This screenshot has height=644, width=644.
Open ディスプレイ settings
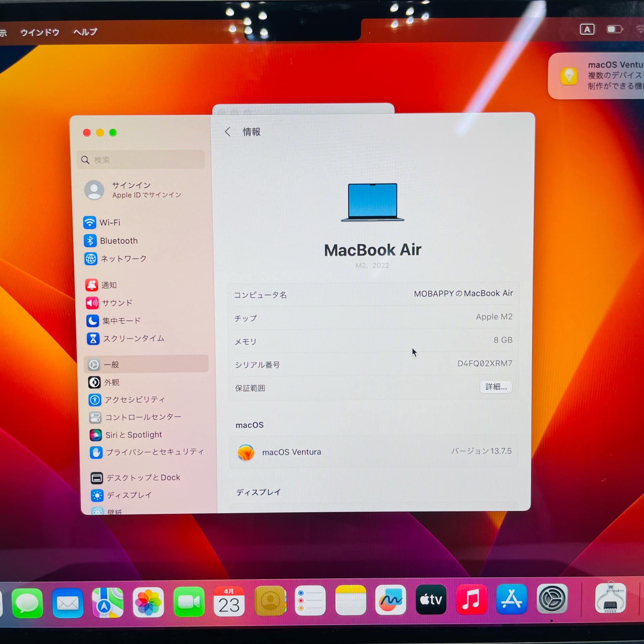(x=129, y=495)
